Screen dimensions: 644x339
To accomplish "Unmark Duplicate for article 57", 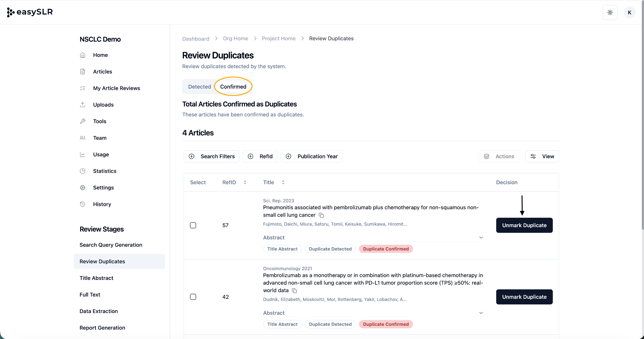I will [x=524, y=225].
